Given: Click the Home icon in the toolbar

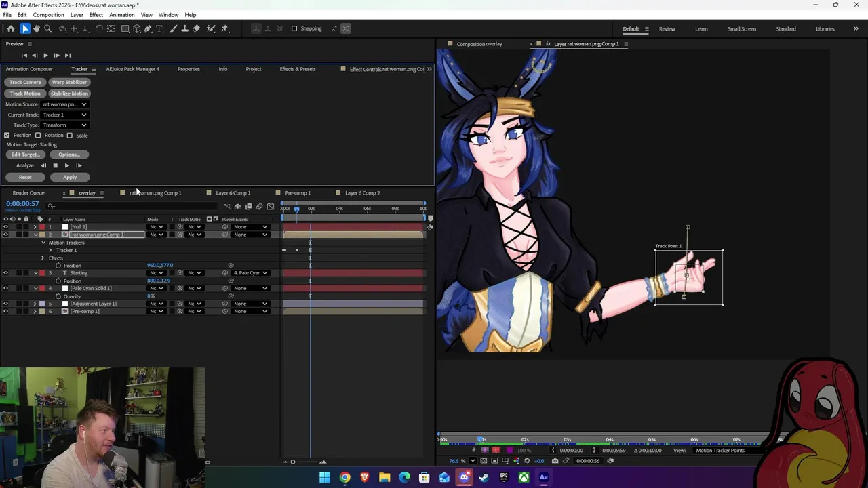Looking at the screenshot, I should [11, 28].
